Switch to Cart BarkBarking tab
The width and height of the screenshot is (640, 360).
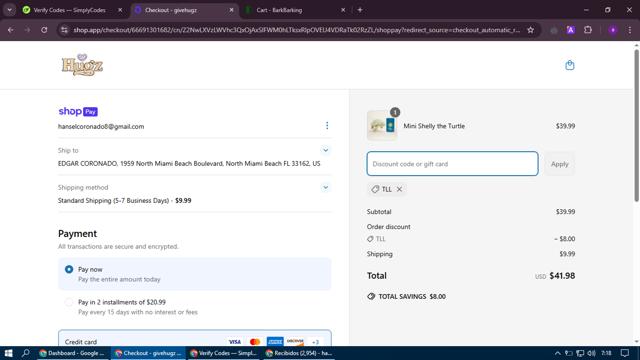click(296, 10)
